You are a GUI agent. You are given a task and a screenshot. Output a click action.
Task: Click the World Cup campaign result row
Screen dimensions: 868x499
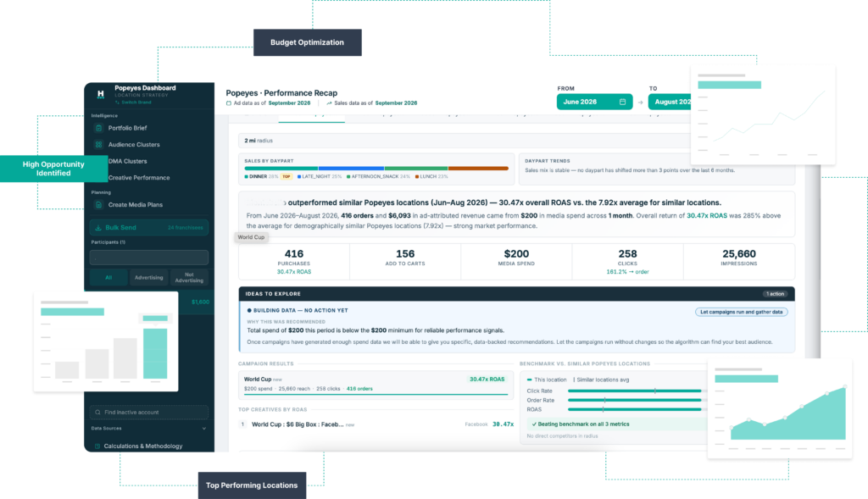pos(376,385)
